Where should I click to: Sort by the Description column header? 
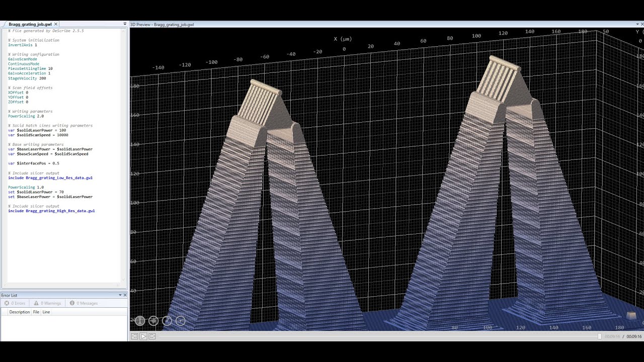20,312
